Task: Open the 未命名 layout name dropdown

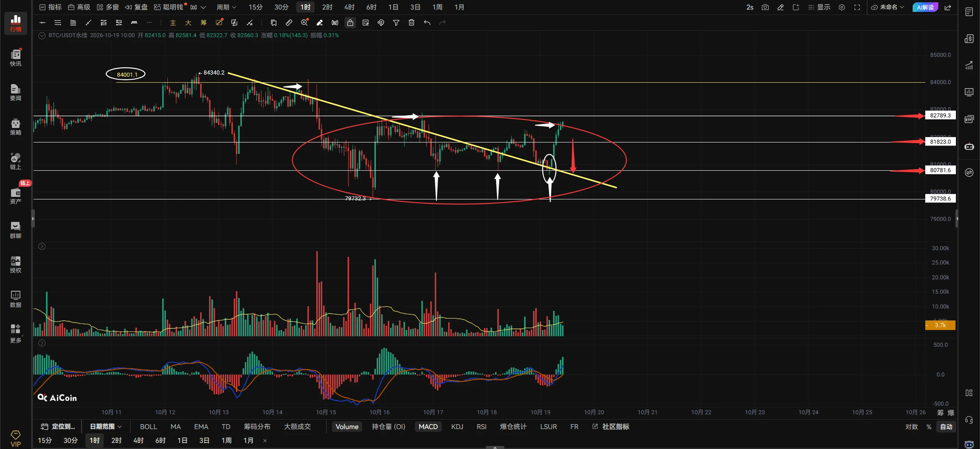Action: (x=887, y=7)
